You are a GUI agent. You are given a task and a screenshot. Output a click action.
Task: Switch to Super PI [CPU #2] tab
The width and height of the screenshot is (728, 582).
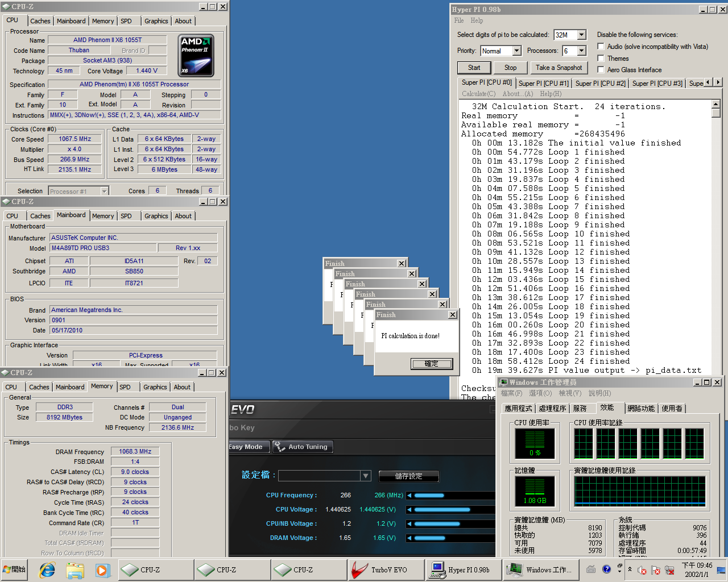pos(600,83)
